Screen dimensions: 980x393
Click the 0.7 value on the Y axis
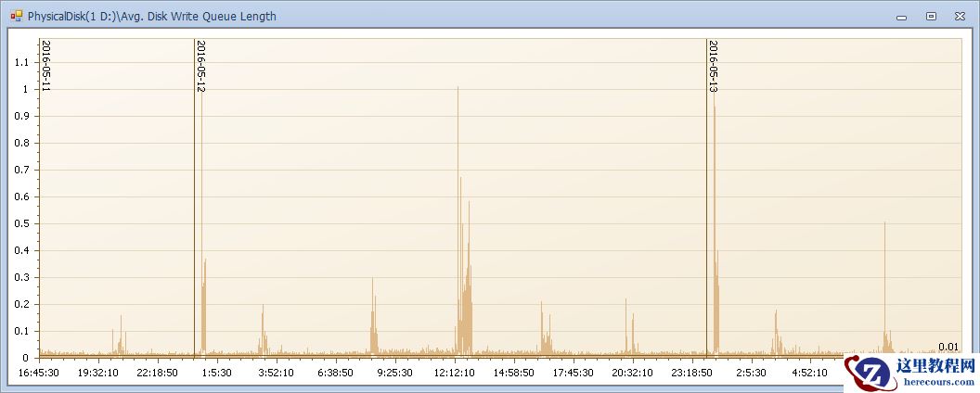(x=22, y=170)
